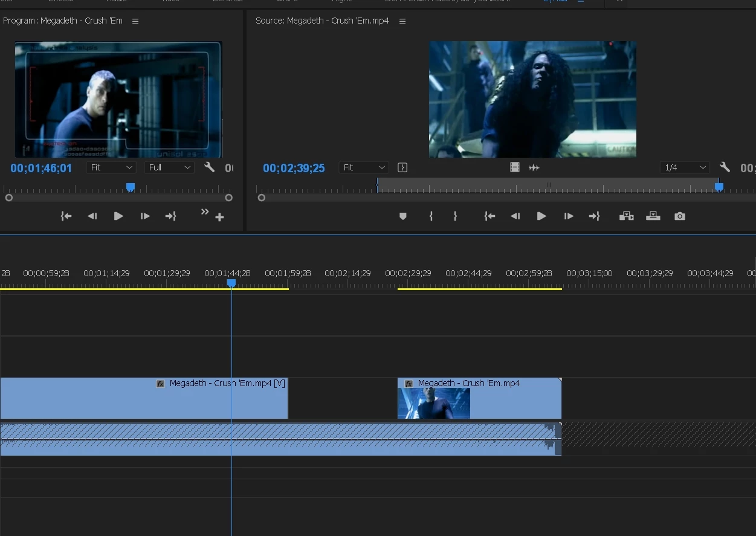Open the Source monitor panel menu
Viewport: 756px width, 536px height.
click(402, 21)
